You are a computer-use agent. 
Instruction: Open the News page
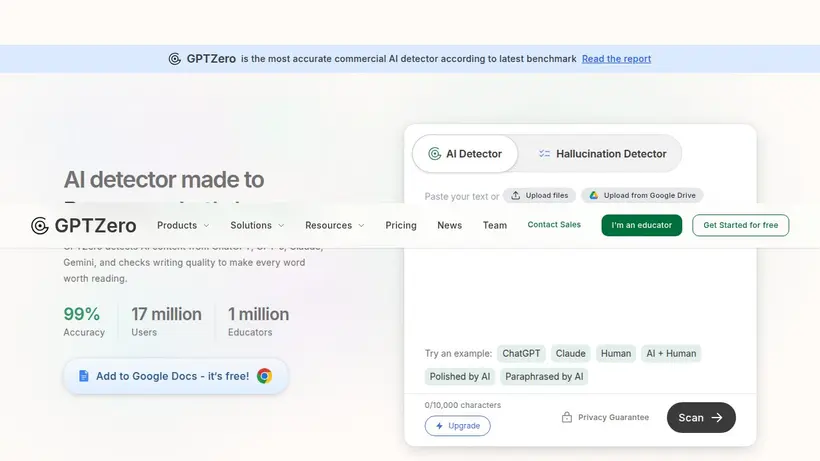(x=450, y=225)
